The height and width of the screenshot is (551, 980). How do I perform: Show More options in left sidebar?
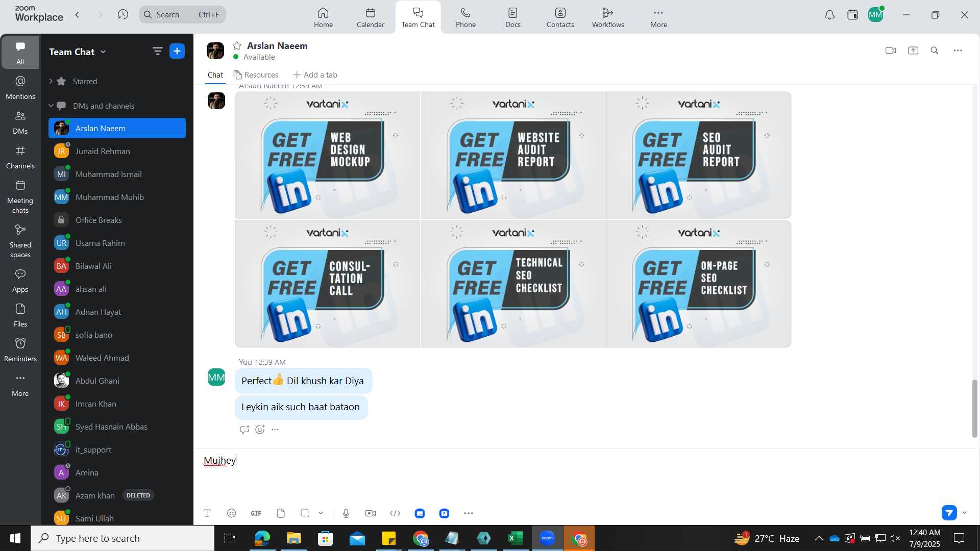(x=20, y=385)
